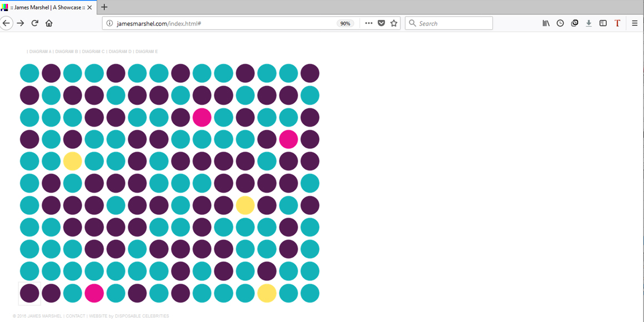Image resolution: width=644 pixels, height=322 pixels.
Task: Click the red T extension icon
Action: click(x=617, y=23)
